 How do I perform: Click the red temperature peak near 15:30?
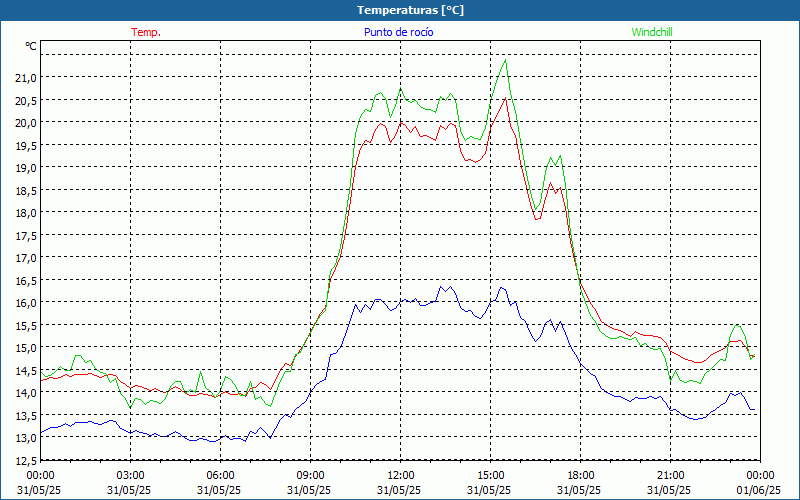coord(506,97)
